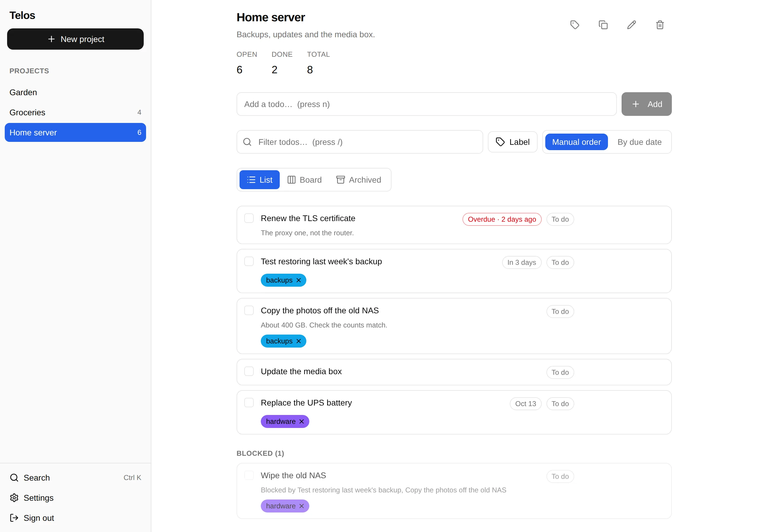This screenshot has width=757, height=532.
Task: Check off Test restoring last week's backup
Action: pos(249,261)
